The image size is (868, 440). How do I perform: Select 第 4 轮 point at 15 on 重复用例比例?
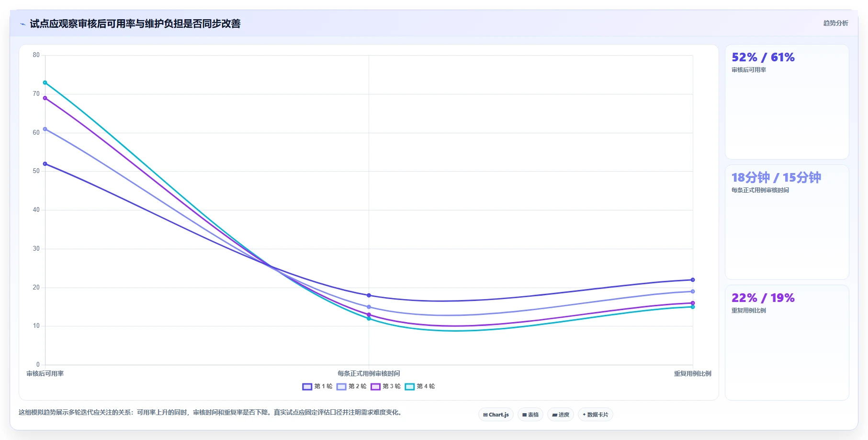click(x=693, y=307)
